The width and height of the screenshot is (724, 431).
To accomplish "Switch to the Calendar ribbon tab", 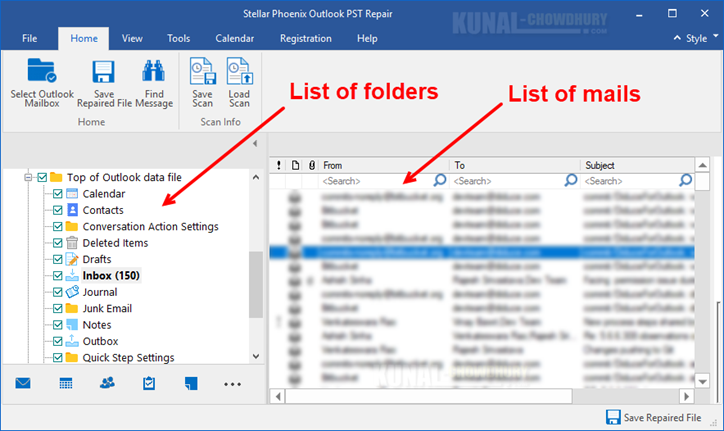I will [x=235, y=38].
